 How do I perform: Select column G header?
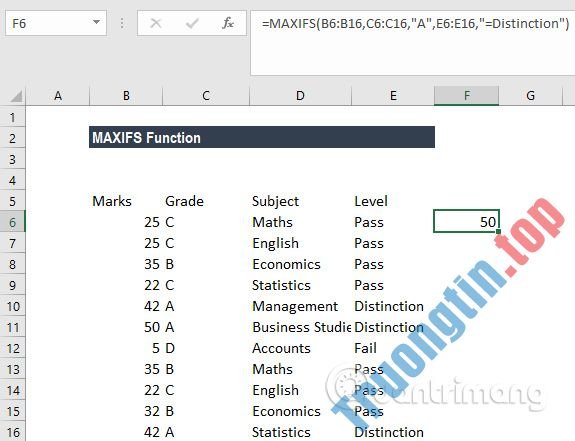coord(530,96)
